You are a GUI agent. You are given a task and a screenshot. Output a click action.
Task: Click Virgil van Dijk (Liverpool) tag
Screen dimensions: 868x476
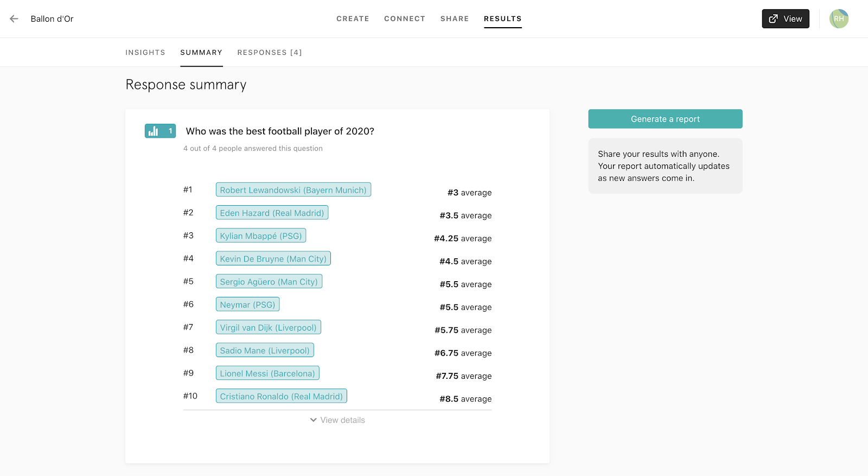coord(269,327)
